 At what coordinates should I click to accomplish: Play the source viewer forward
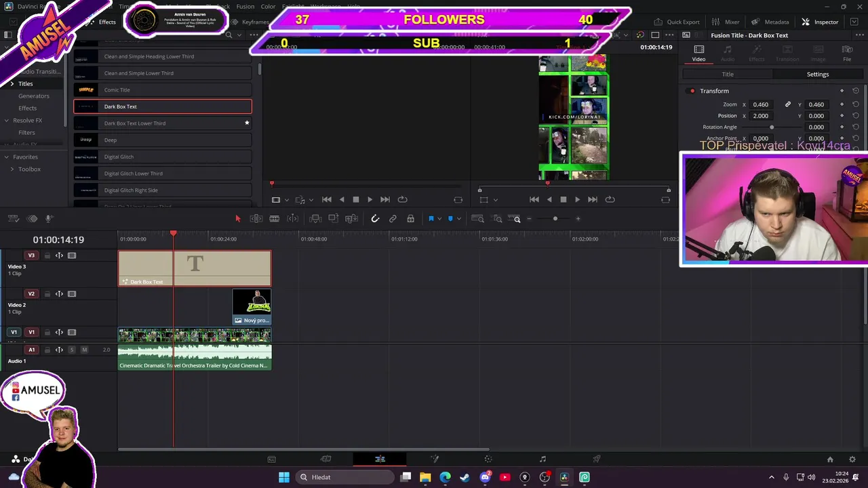[370, 199]
